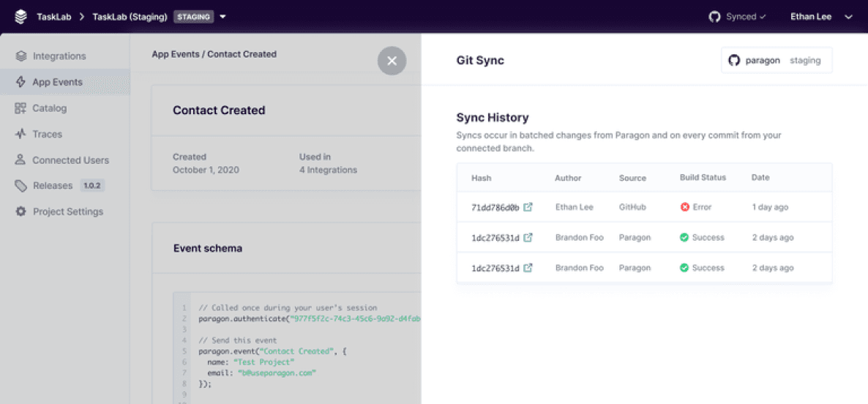Click the Hash column header
This screenshot has height=404, width=868.
coord(481,178)
